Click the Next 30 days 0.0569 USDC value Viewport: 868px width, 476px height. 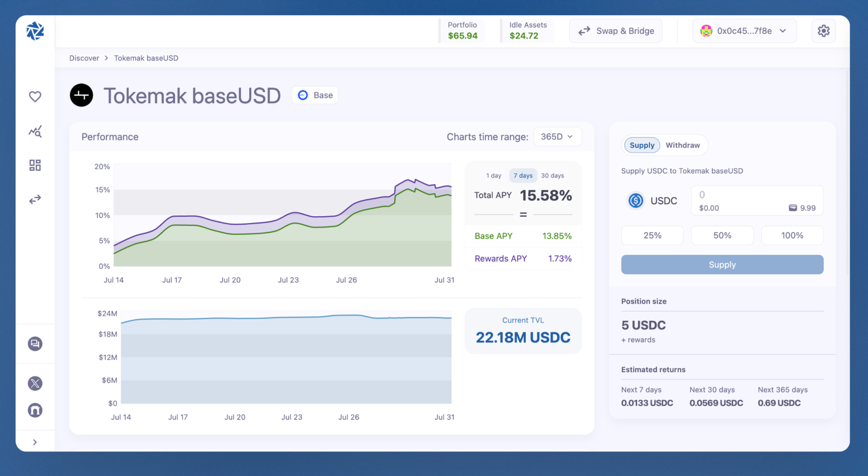coord(716,403)
